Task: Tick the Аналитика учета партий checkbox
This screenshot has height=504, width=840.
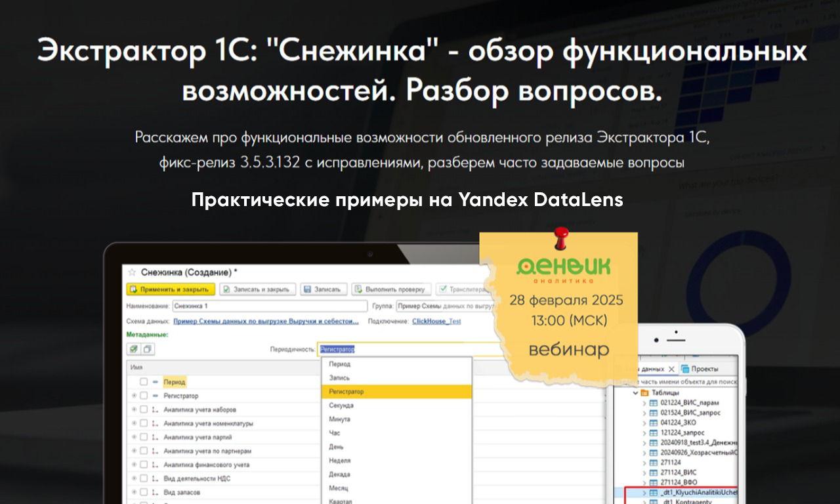Action: click(144, 437)
